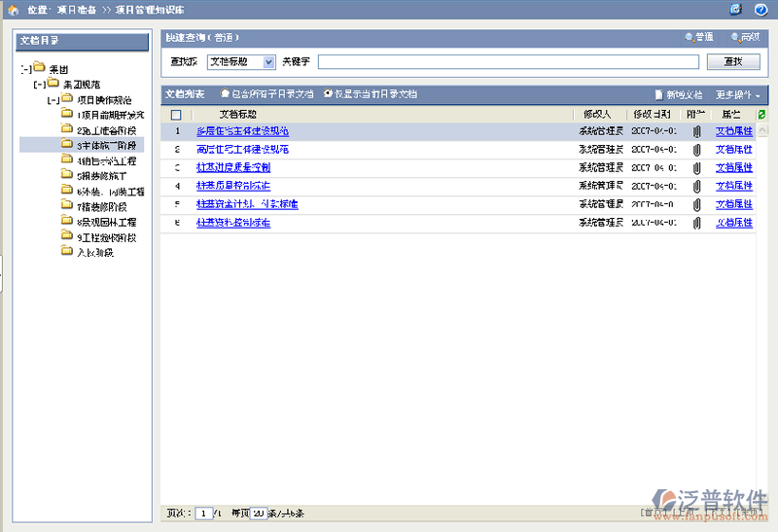Click the 新增文档 new document icon
The image size is (778, 532).
pos(658,95)
